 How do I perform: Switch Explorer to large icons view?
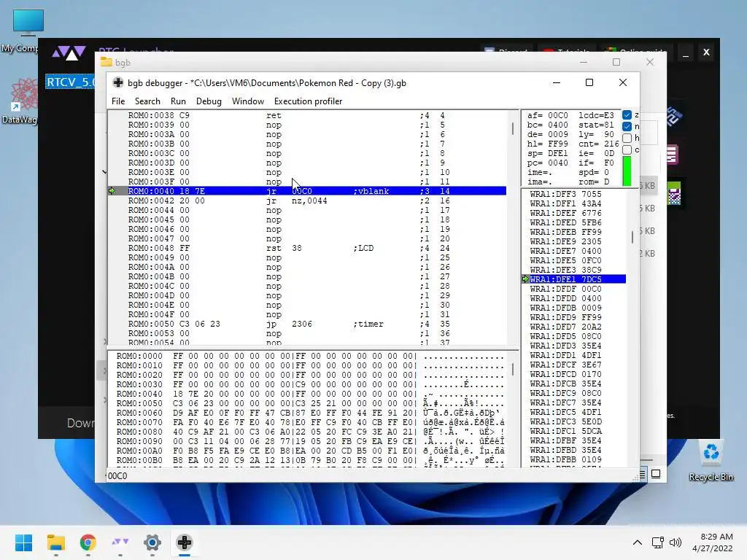[x=656, y=474]
